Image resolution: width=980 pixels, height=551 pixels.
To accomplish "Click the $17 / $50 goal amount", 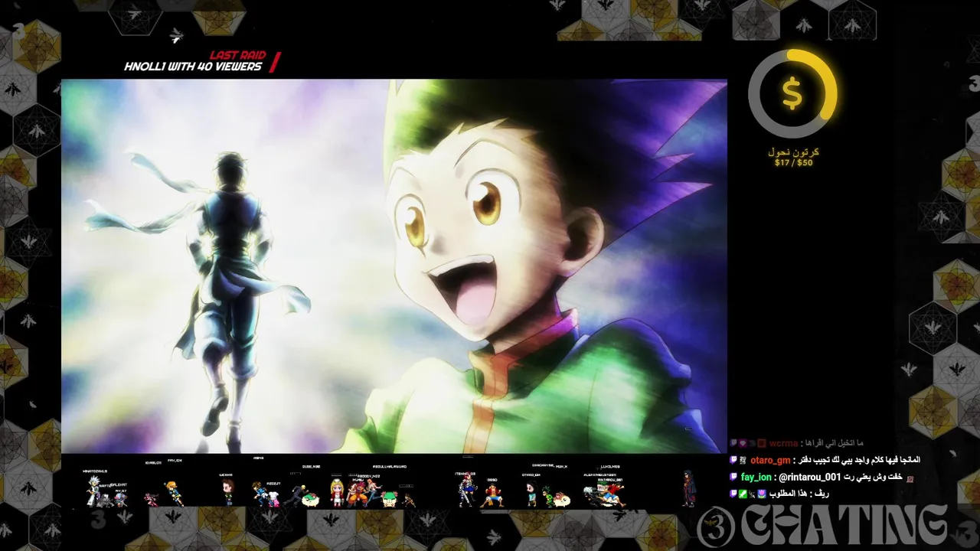I will tap(793, 162).
